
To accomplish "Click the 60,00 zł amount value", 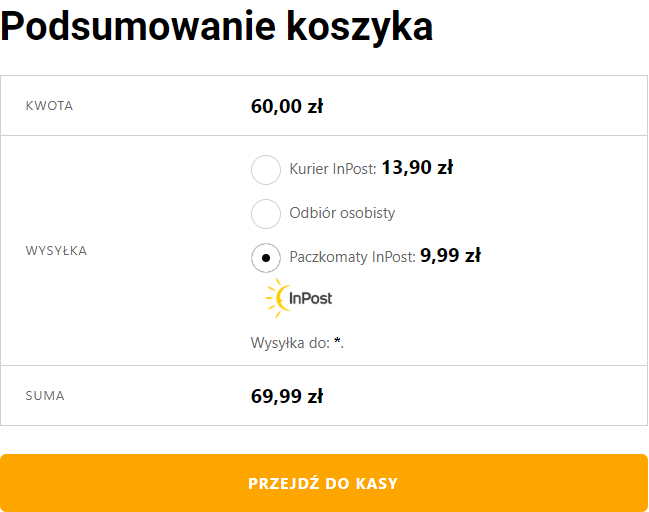I will (286, 106).
